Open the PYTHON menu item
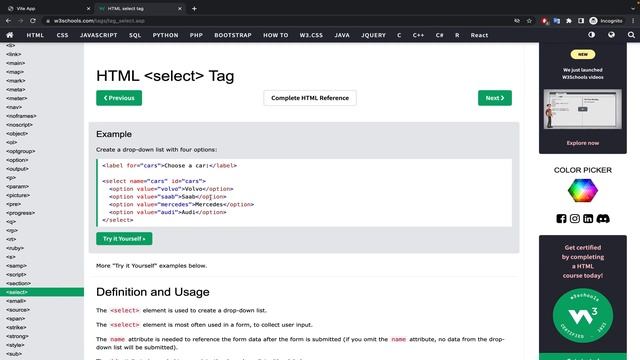The height and width of the screenshot is (360, 640). pos(165,35)
